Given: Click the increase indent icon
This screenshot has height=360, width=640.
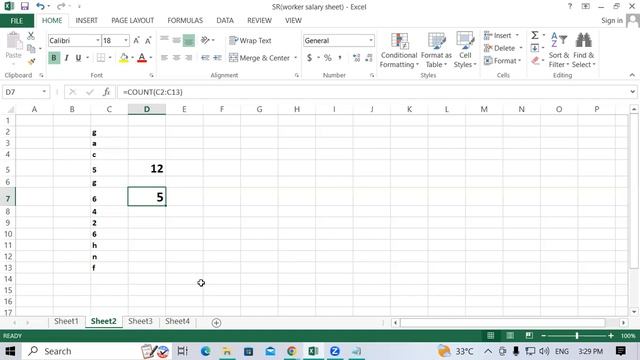Looking at the screenshot, I should pyautogui.click(x=217, y=58).
